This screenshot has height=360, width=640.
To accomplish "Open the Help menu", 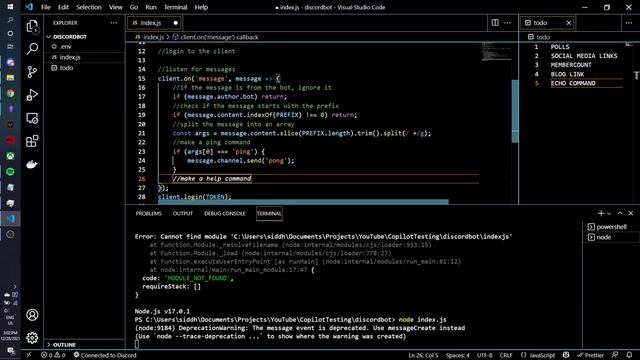I will (201, 7).
